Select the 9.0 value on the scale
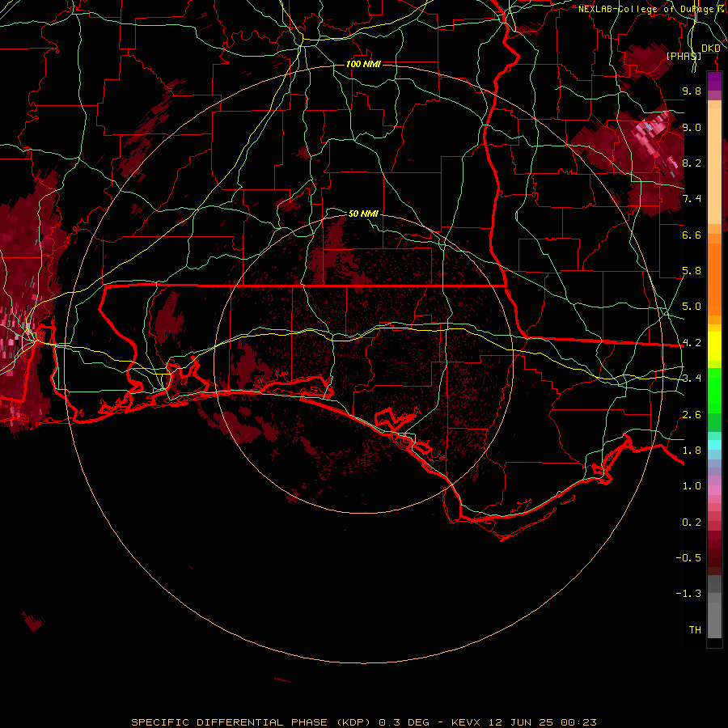 pos(692,127)
